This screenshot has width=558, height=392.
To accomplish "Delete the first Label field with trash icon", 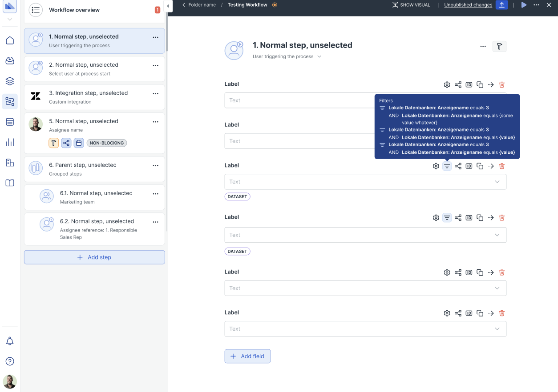I will click(502, 84).
